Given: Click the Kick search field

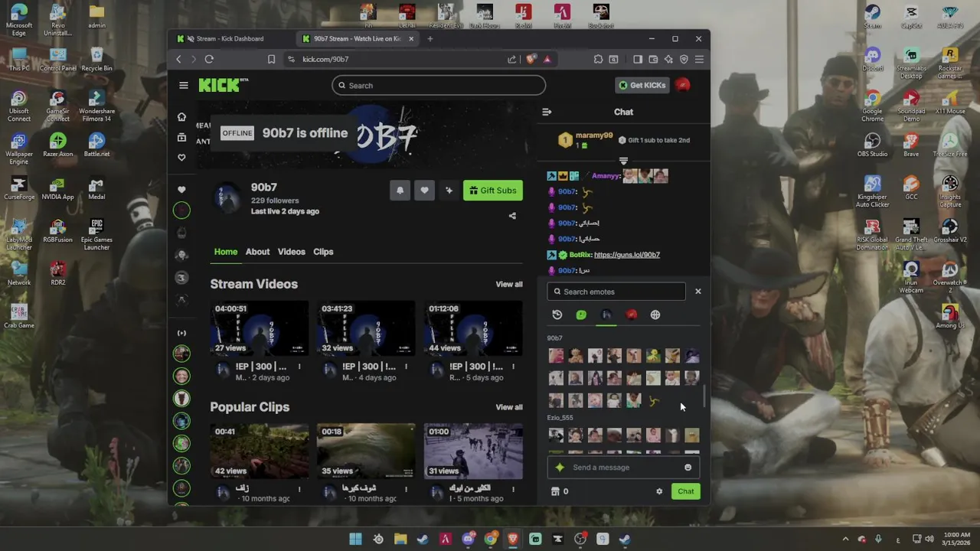Looking at the screenshot, I should 439,85.
